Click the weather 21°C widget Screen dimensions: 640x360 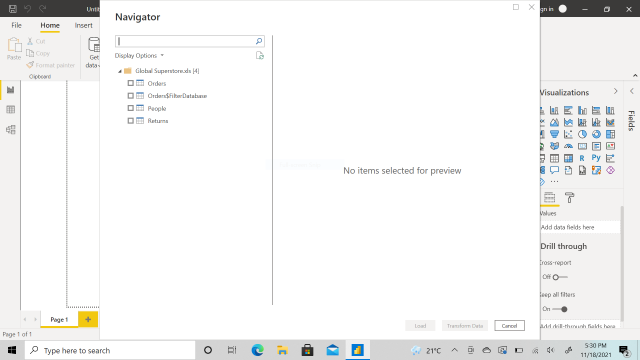pos(426,350)
